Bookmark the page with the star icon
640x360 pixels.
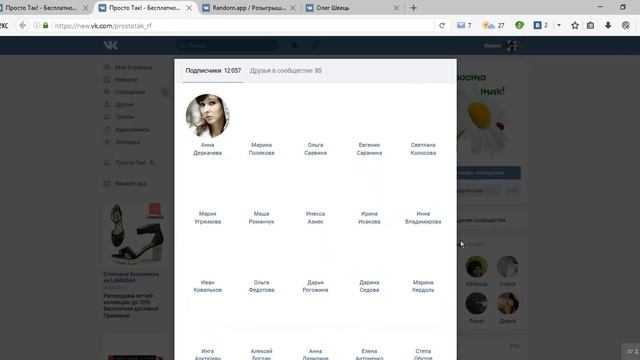575,25
